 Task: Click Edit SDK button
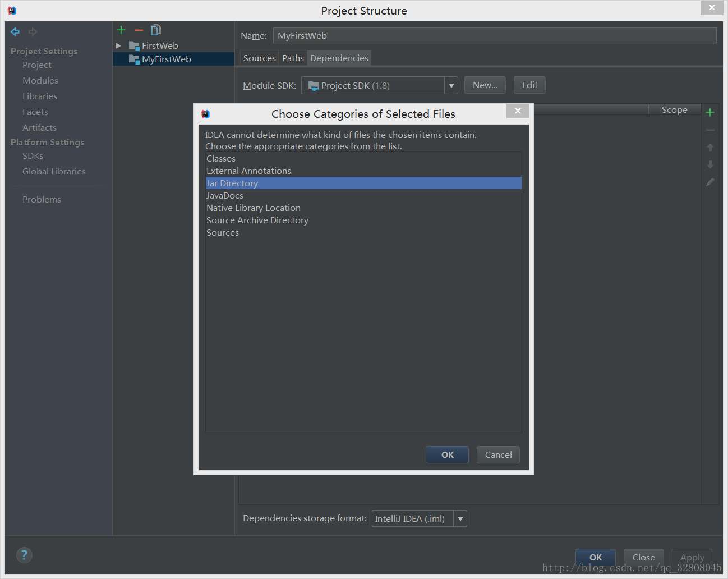click(x=529, y=85)
